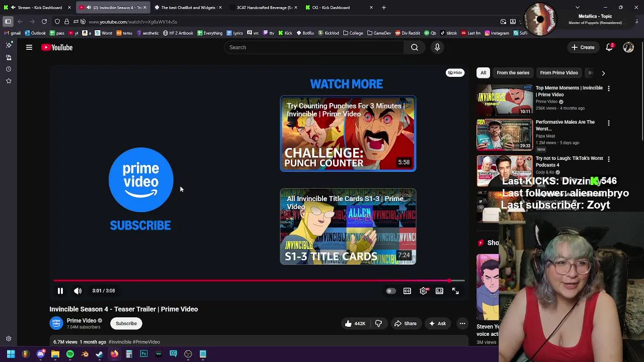Image resolution: width=644 pixels, height=362 pixels.
Task: Select From Prime Video chip
Action: pyautogui.click(x=559, y=73)
